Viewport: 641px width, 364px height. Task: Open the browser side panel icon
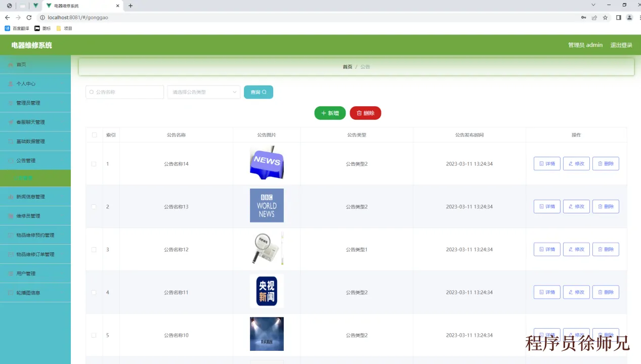(x=618, y=17)
